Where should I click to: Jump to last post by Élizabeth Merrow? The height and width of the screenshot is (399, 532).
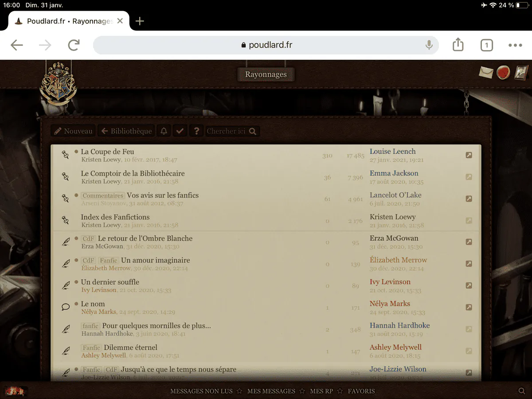pyautogui.click(x=469, y=264)
